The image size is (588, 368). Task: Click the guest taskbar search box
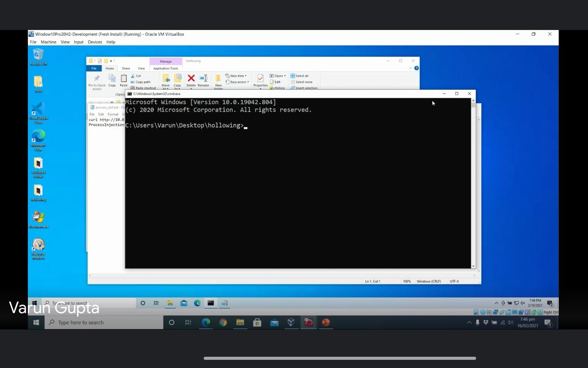click(88, 303)
